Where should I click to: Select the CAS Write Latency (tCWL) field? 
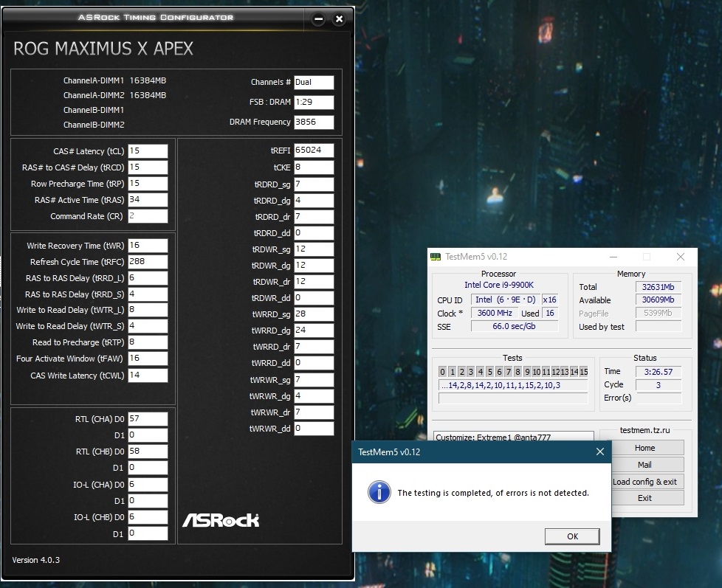click(x=148, y=375)
